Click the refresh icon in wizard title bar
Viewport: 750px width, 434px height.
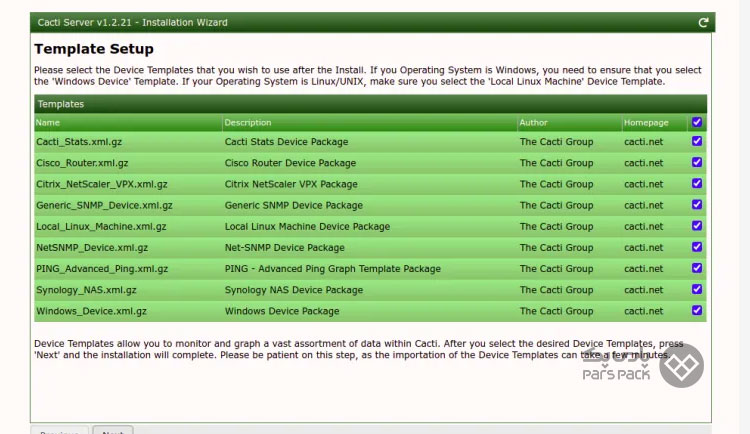[x=703, y=22]
